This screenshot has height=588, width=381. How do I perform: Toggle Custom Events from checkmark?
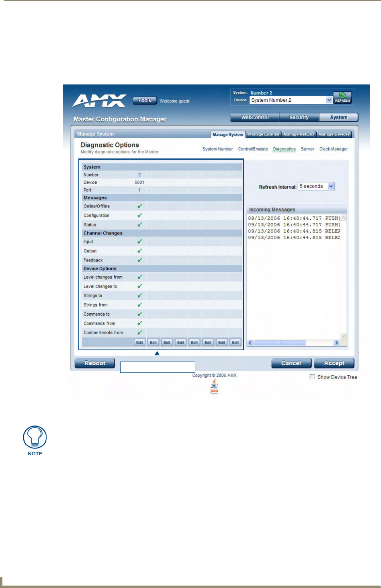pyautogui.click(x=139, y=332)
